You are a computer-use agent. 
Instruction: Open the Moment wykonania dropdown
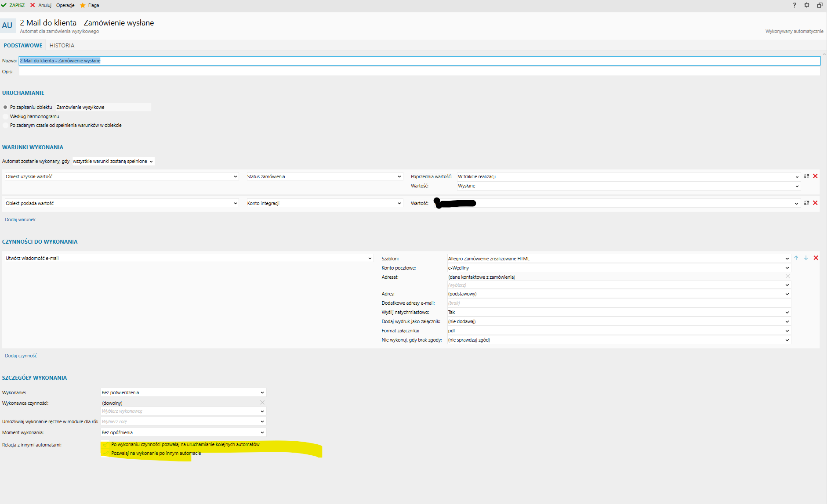[262, 432]
